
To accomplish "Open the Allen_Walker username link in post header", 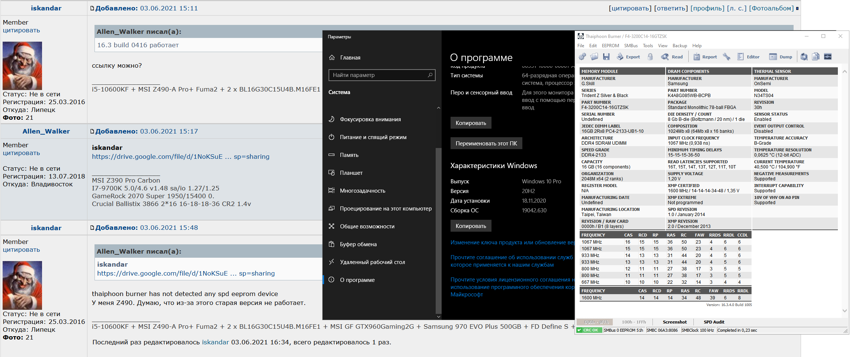I will click(46, 131).
